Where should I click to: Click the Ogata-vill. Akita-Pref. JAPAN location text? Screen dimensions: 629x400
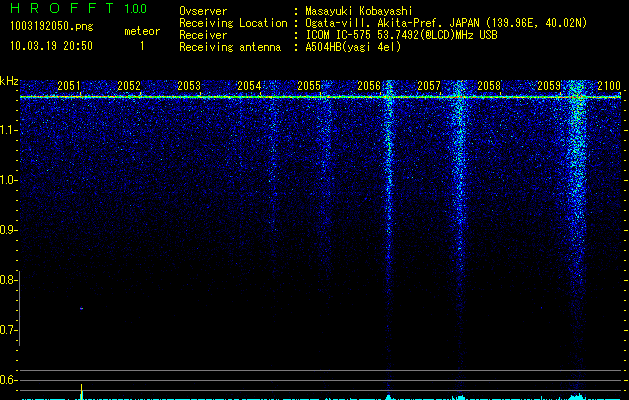tap(446, 23)
